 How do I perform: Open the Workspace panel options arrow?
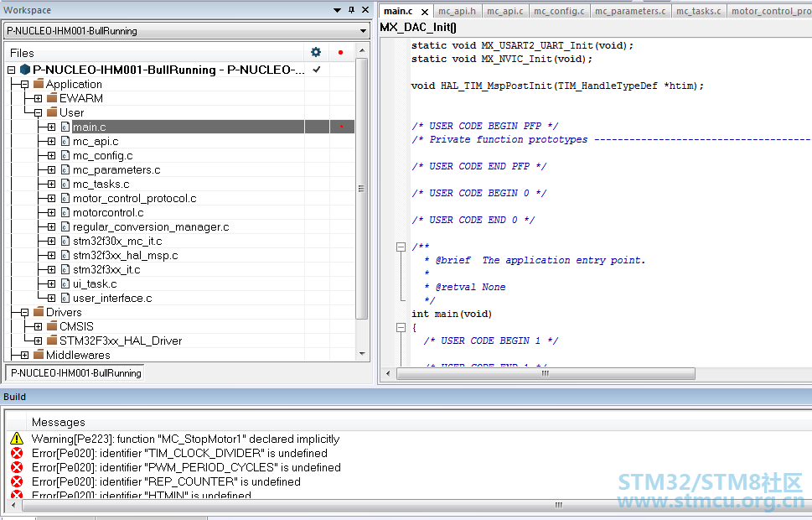337,10
